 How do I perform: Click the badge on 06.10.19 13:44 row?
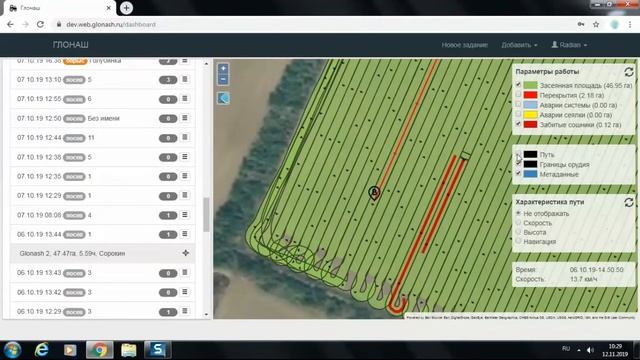point(168,234)
